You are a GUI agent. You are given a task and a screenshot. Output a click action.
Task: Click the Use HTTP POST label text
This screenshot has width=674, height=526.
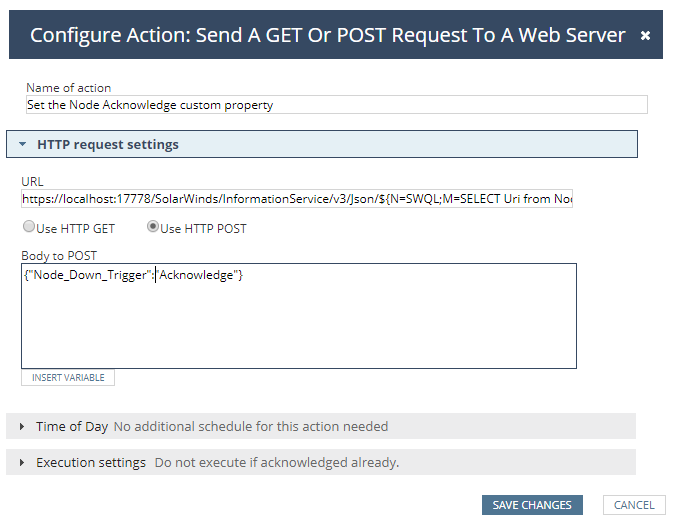pyautogui.click(x=203, y=229)
